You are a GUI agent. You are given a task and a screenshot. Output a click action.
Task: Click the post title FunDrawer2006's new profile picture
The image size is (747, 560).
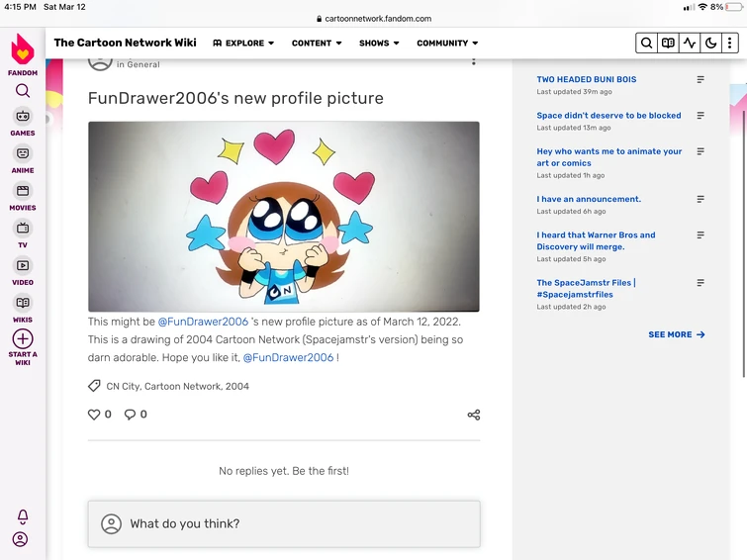pyautogui.click(x=235, y=98)
